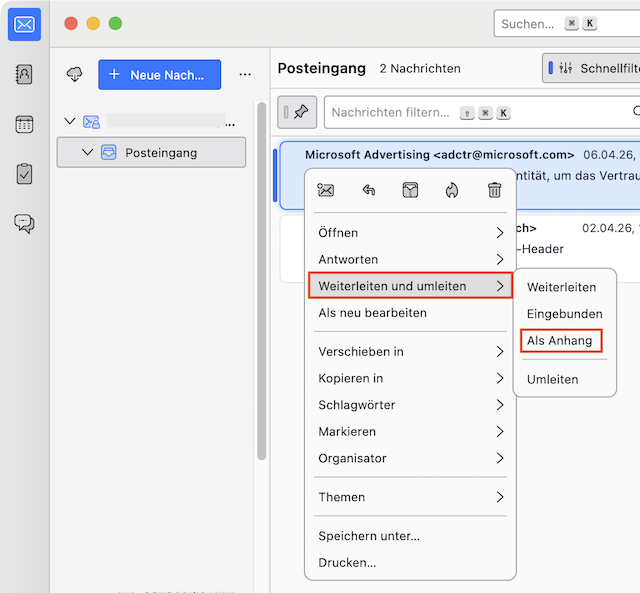
Task: Open the Chat view from the sidebar
Action: pos(24,224)
